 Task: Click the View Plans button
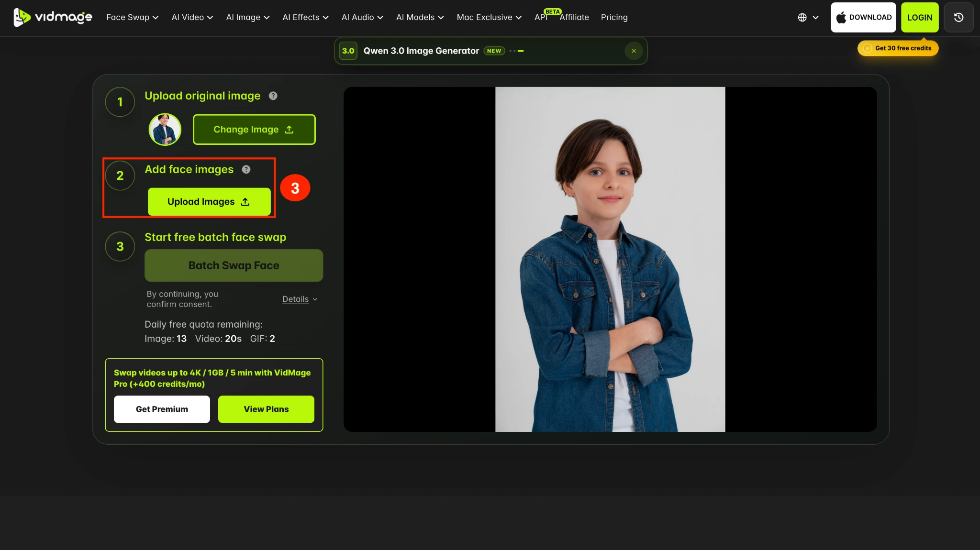point(266,409)
